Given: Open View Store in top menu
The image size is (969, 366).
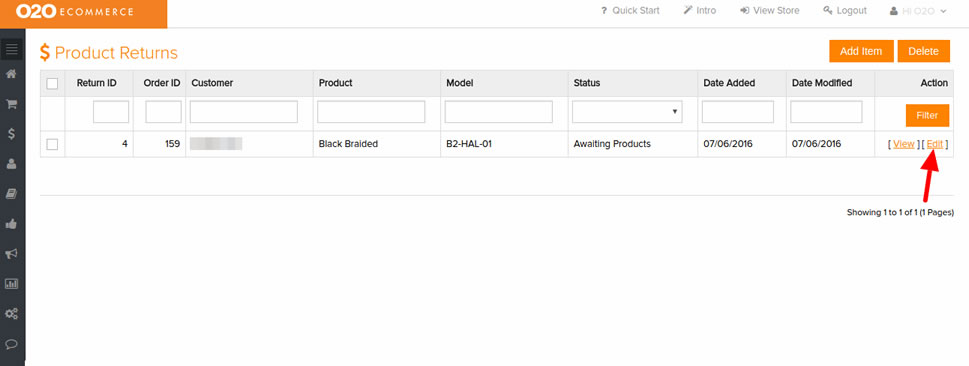Looking at the screenshot, I should 769,11.
